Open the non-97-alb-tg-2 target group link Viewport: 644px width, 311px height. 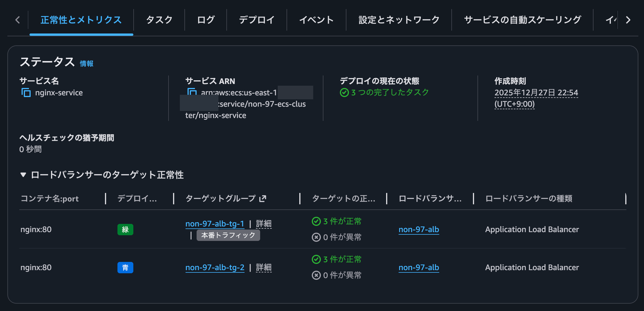[x=215, y=268]
